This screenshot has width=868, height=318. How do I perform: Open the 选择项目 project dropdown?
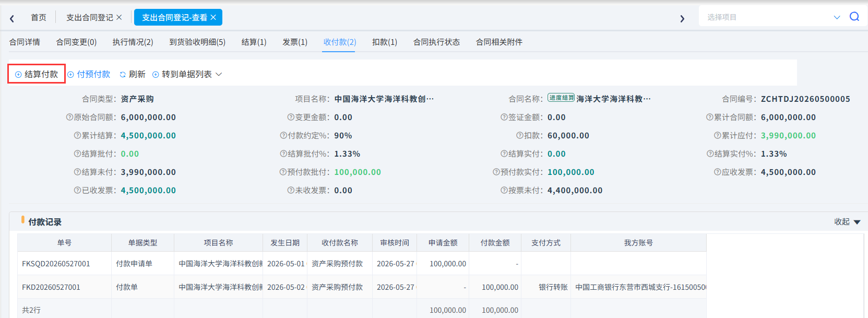(x=837, y=17)
